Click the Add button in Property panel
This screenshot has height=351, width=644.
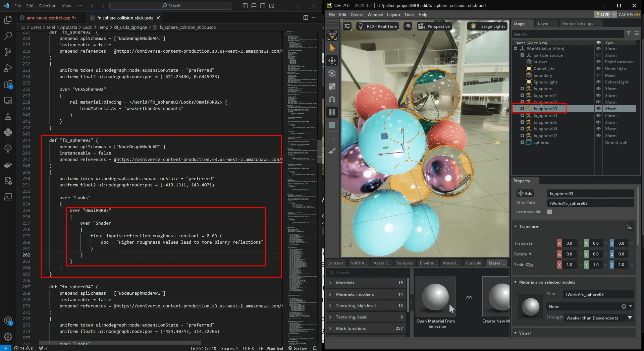coord(525,193)
